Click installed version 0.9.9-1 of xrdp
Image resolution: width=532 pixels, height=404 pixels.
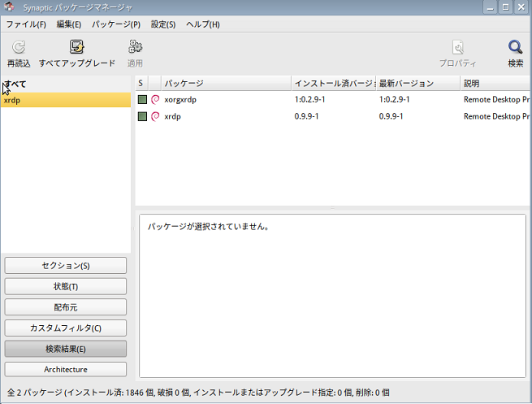coord(306,116)
